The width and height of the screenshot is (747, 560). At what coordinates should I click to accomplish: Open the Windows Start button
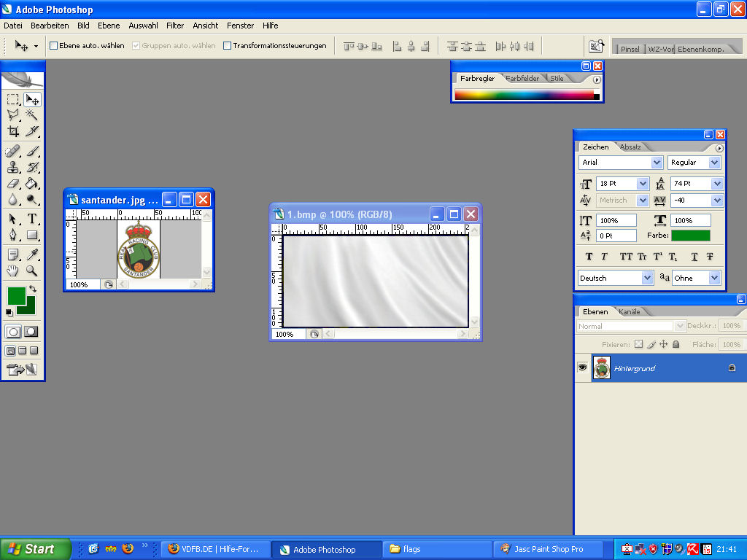pos(35,549)
